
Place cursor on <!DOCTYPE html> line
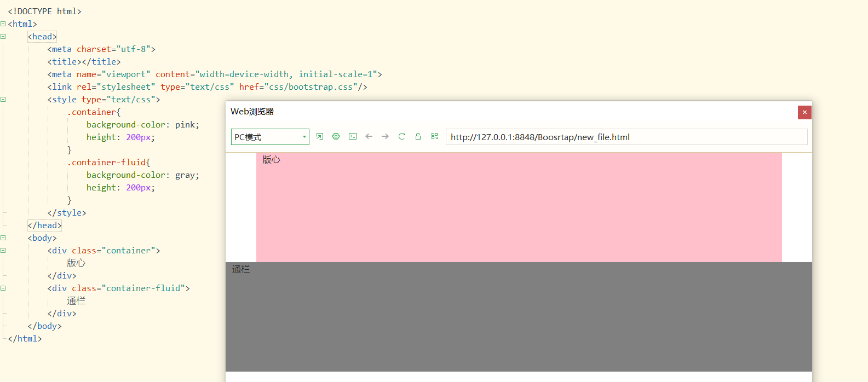[x=44, y=11]
